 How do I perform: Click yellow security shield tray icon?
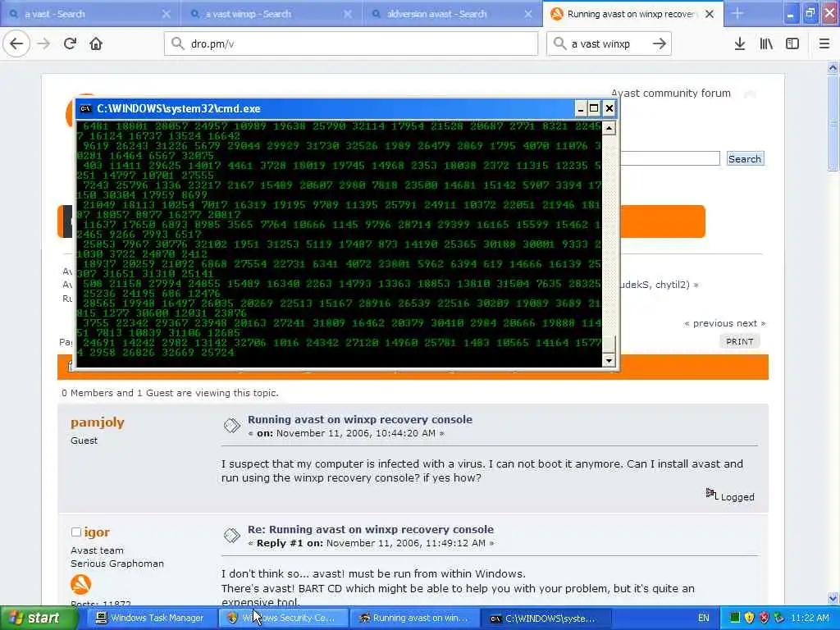click(x=750, y=618)
